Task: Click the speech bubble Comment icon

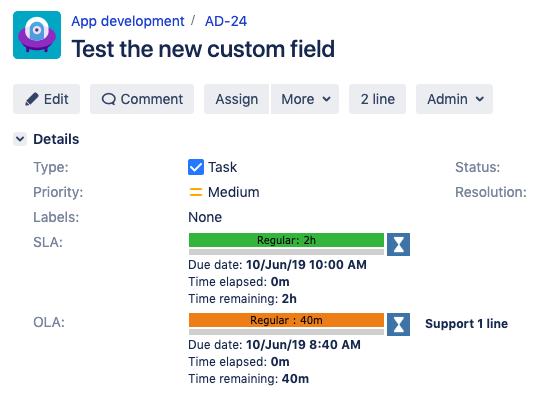Action: 108,99
